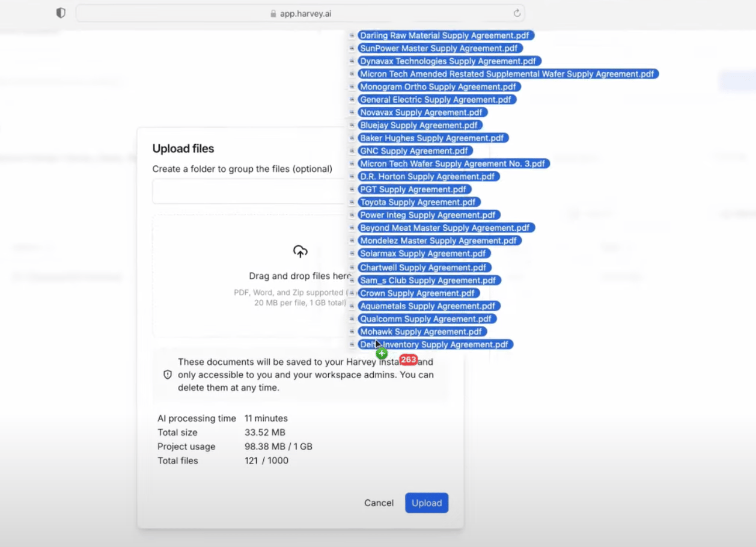This screenshot has width=756, height=547.
Task: Click the PDF icon beside D.R. Horton
Action: [352, 176]
